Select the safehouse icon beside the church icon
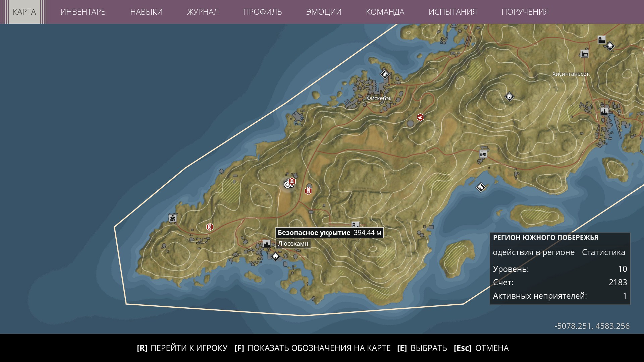The image size is (644, 362). (x=610, y=46)
